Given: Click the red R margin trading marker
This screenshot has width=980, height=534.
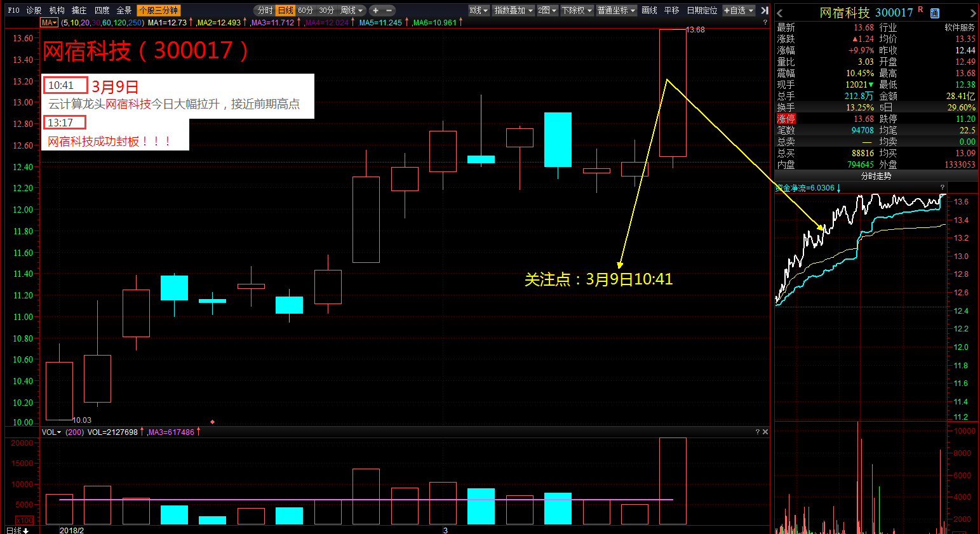Looking at the screenshot, I should tap(920, 9).
